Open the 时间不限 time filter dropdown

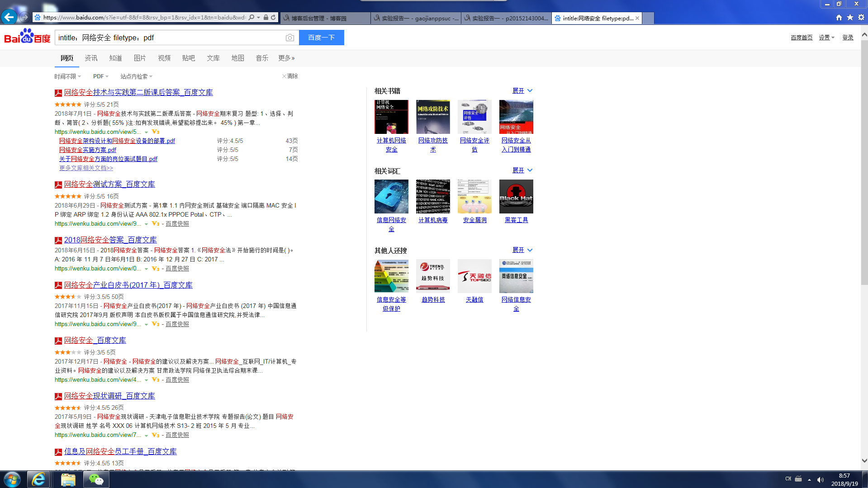pyautogui.click(x=68, y=76)
